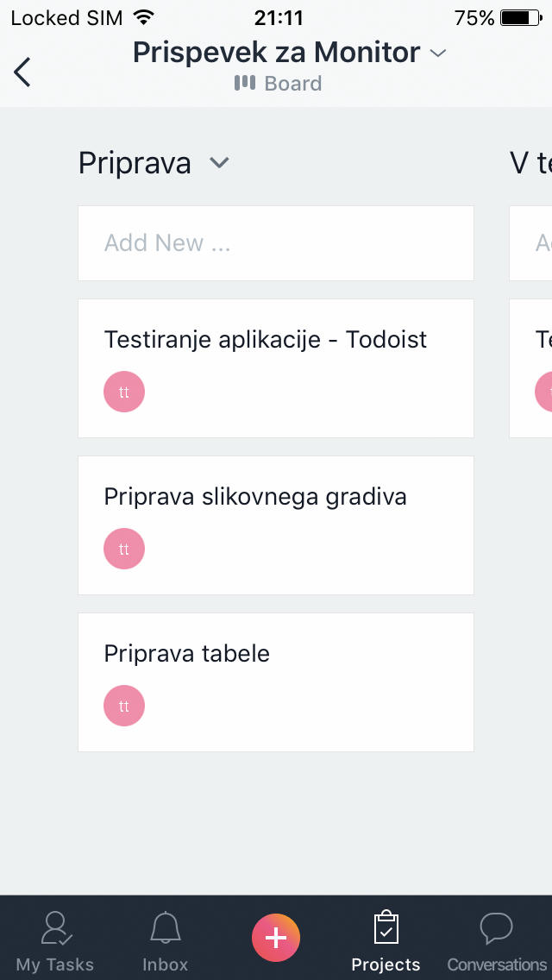The height and width of the screenshot is (980, 552).
Task: Tap the Wi-Fi status bar icon
Action: click(x=144, y=18)
